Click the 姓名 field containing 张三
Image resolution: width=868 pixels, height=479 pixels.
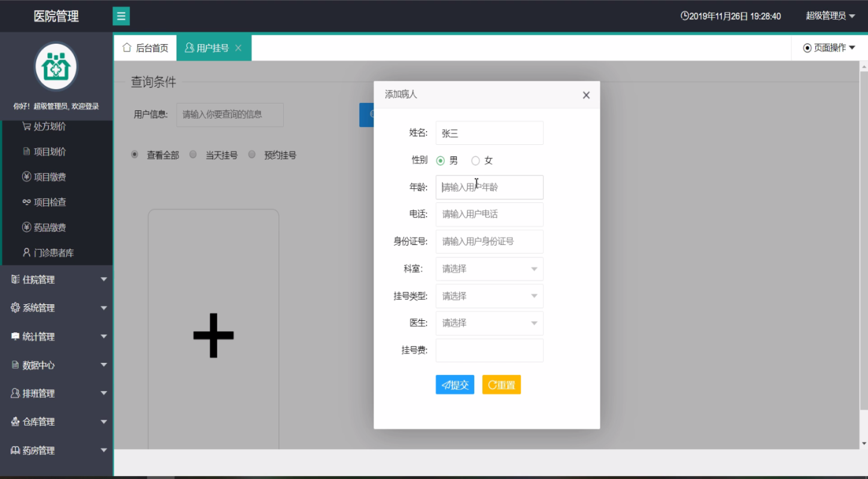(x=489, y=133)
